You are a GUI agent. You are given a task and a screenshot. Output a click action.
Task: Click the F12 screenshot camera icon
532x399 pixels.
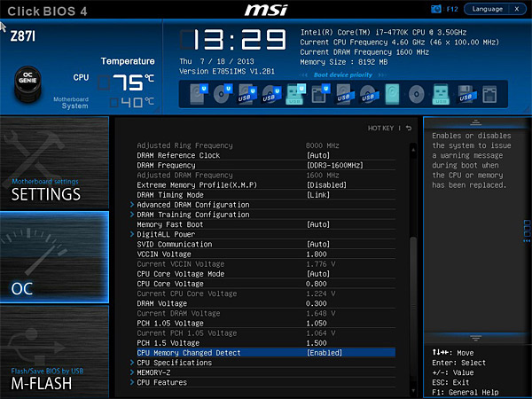[435, 9]
